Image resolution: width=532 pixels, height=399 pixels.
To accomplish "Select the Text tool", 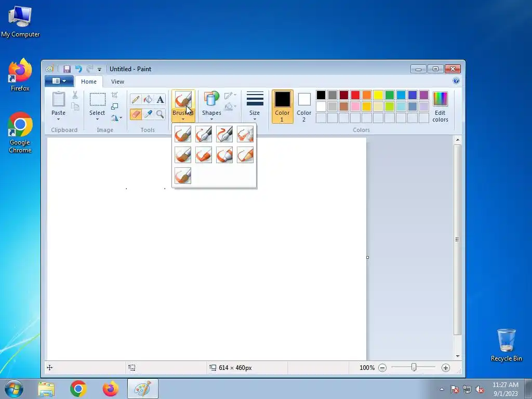I will click(x=160, y=99).
